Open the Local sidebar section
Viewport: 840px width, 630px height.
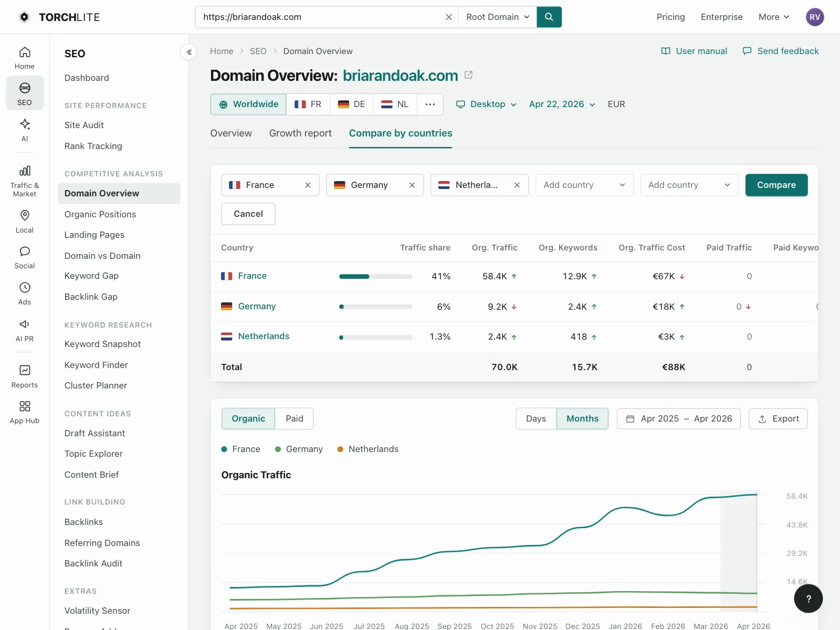pos(25,221)
